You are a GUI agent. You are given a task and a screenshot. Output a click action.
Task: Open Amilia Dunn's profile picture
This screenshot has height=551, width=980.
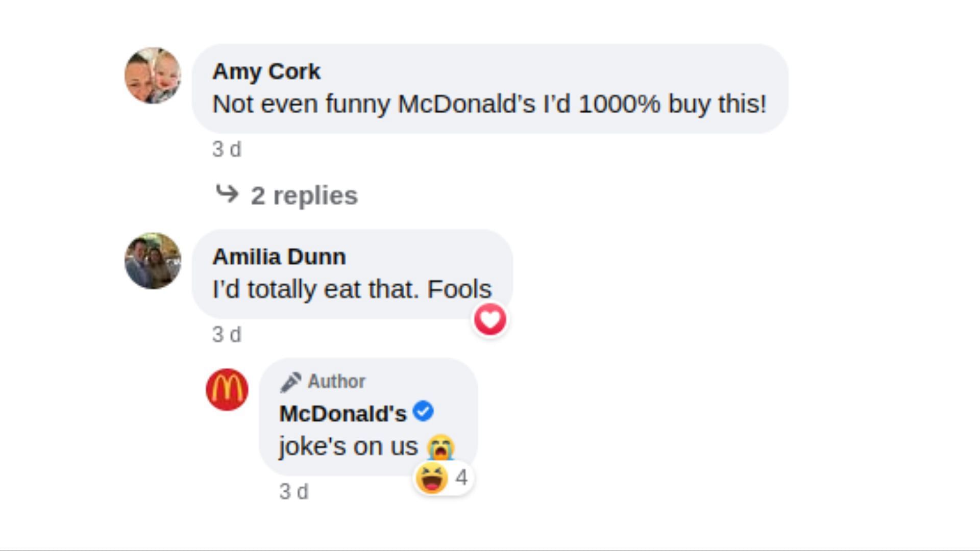153,261
